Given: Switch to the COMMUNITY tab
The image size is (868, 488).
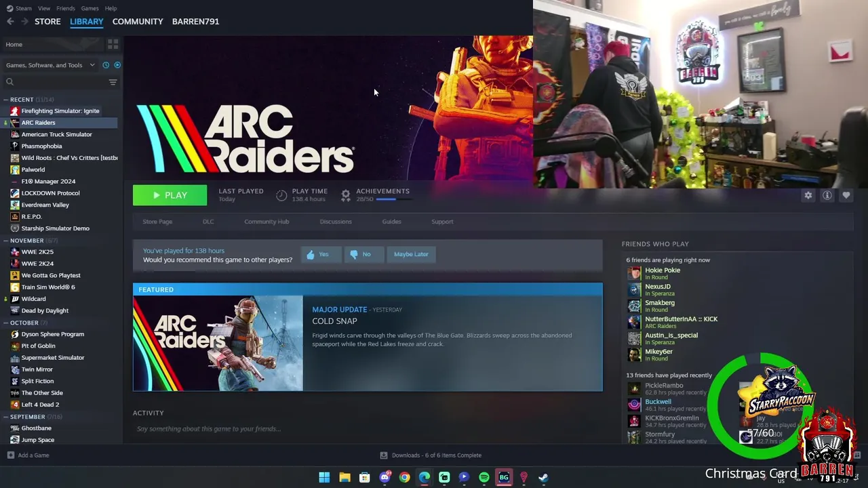Looking at the screenshot, I should [x=138, y=22].
